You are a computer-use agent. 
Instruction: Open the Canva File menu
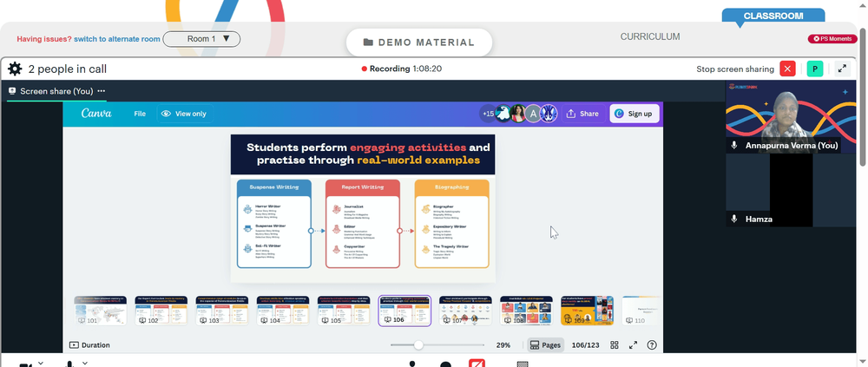pos(140,114)
